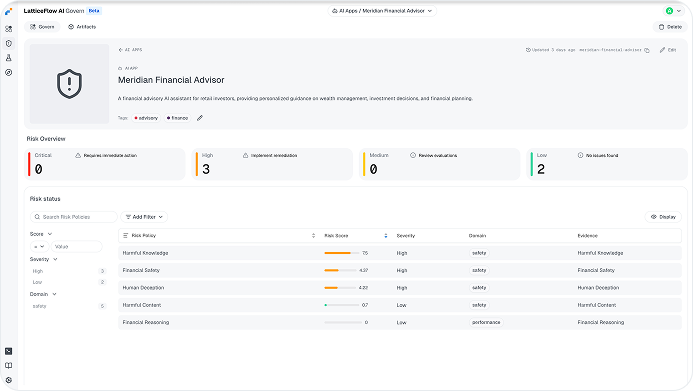Open the Human Deception risk policy row
Screen dimensions: 693x391
coord(400,288)
